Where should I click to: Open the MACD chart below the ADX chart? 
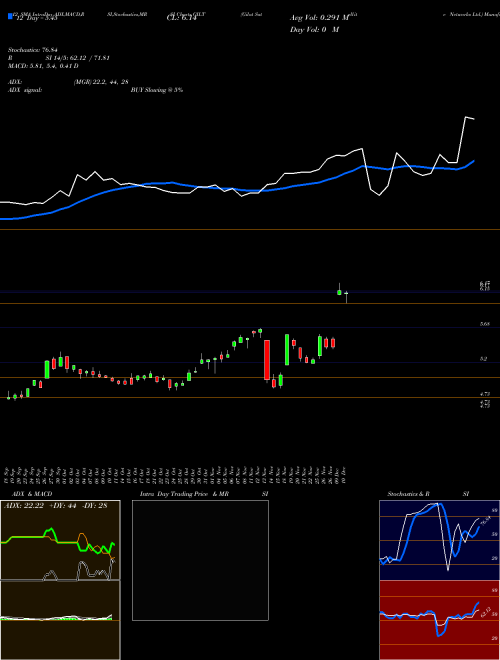[60, 620]
